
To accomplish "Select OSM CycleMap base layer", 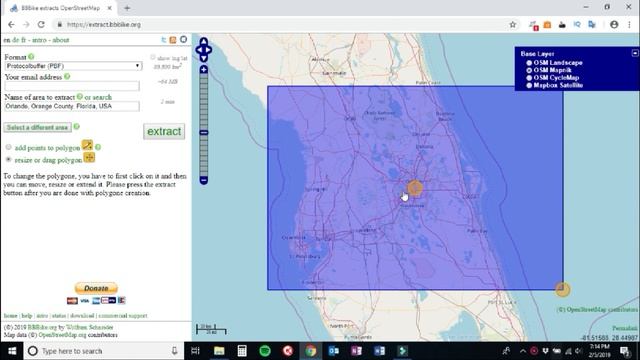I will (x=529, y=78).
